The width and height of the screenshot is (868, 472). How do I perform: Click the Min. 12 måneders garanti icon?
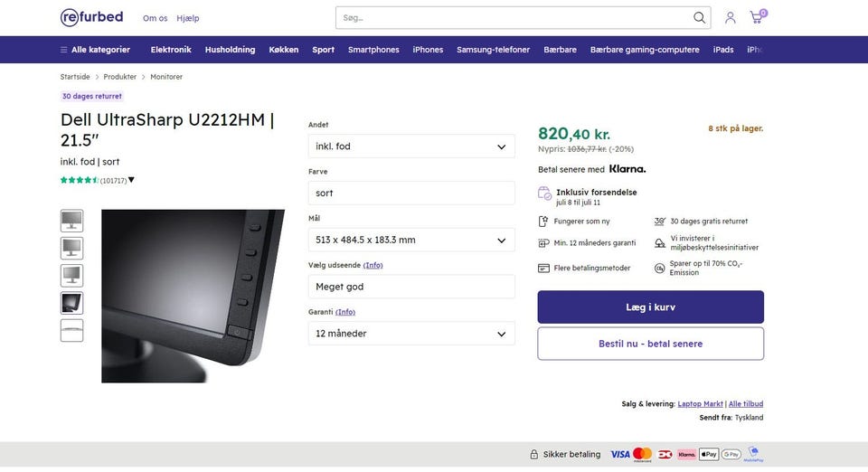(x=543, y=243)
